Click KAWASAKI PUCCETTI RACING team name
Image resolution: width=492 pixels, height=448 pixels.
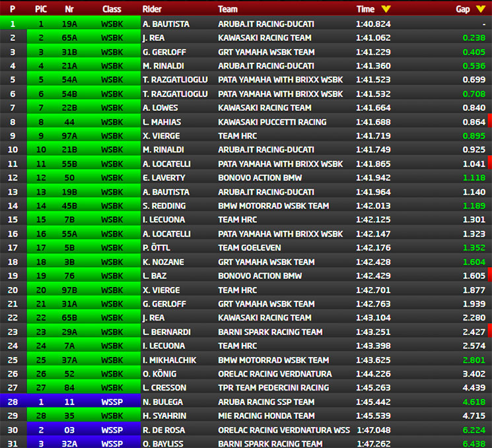(x=272, y=122)
